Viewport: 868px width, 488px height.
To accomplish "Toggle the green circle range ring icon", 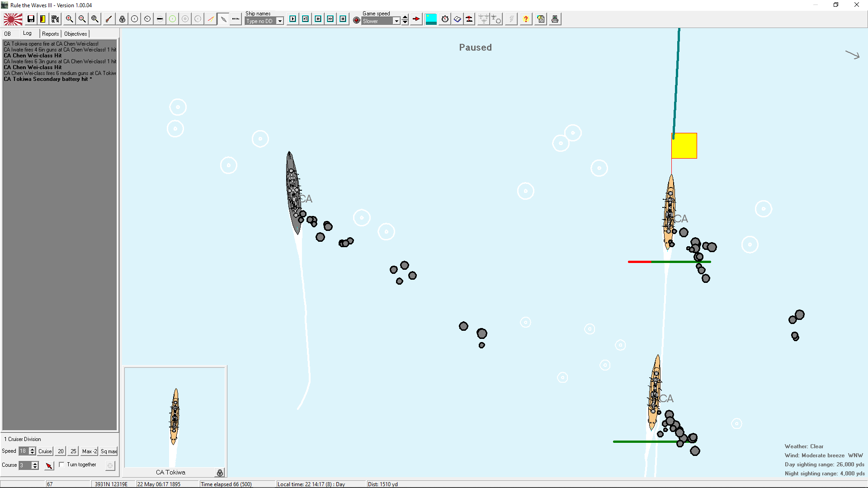I will [172, 19].
